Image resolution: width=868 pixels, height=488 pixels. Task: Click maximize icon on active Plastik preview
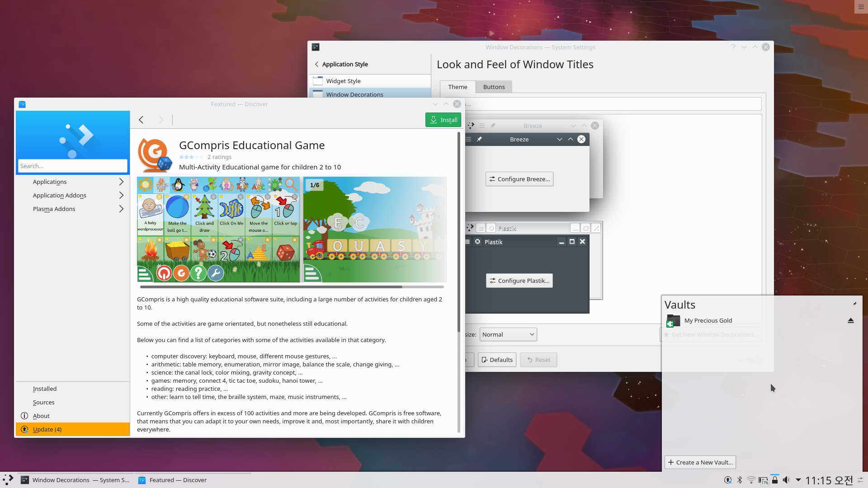(x=572, y=242)
